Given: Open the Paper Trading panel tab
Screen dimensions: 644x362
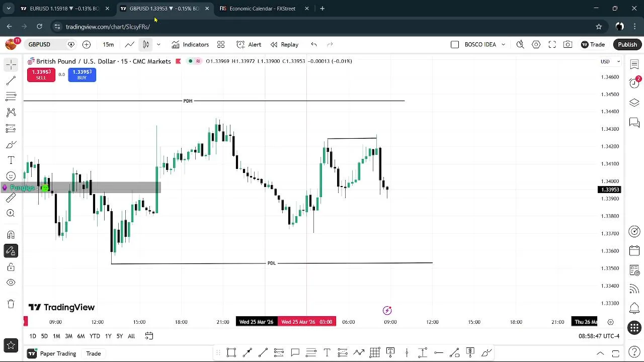Looking at the screenshot, I should pyautogui.click(x=52, y=354).
